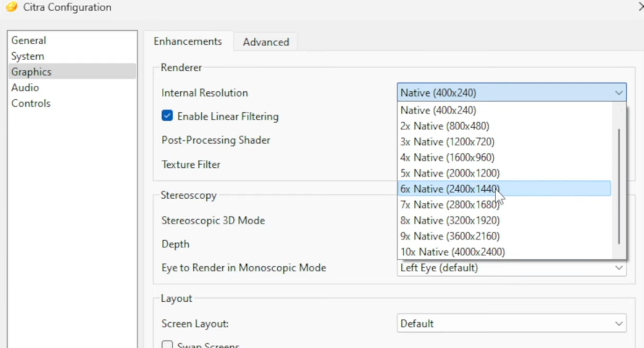The height and width of the screenshot is (348, 644).
Task: Choose 3x Native (1200x720) resolution
Action: pos(504,142)
